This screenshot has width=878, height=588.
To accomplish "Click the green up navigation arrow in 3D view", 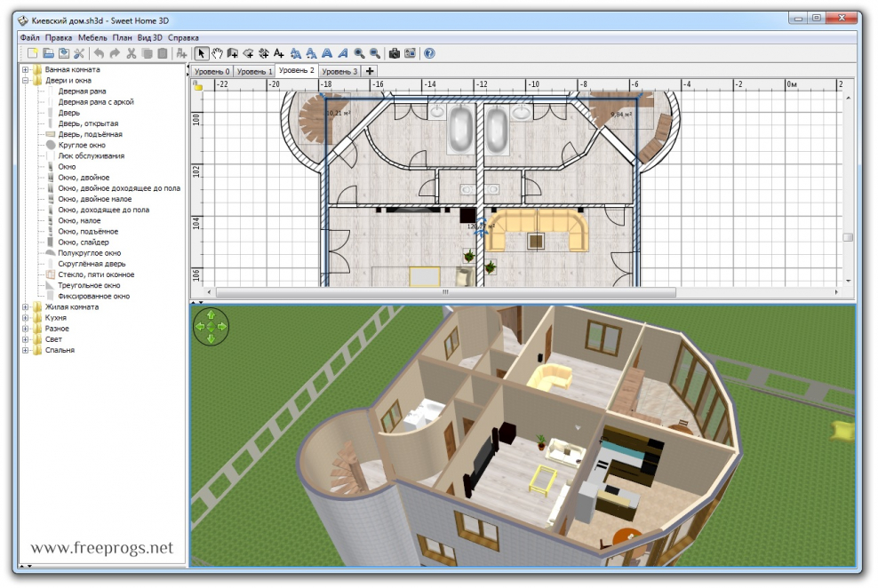I will point(212,315).
